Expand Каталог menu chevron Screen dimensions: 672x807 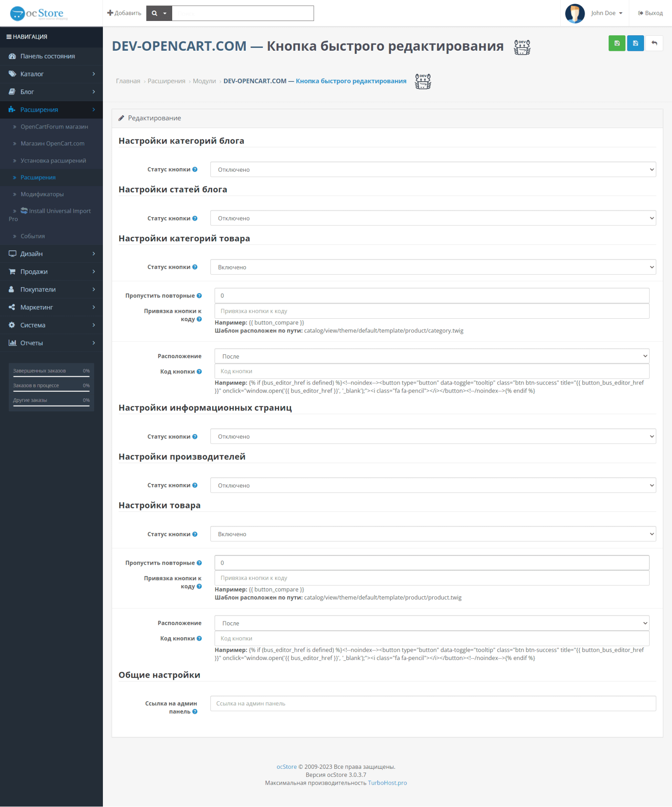click(x=94, y=74)
